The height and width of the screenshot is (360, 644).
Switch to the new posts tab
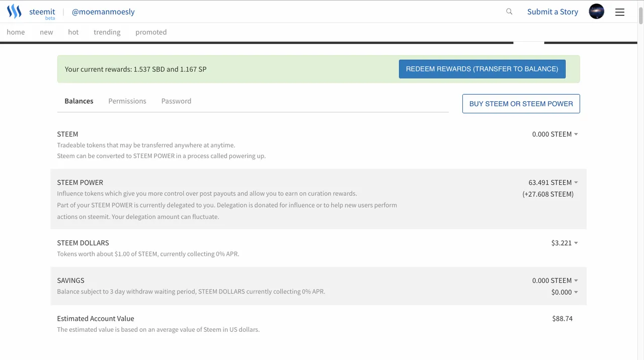[46, 32]
